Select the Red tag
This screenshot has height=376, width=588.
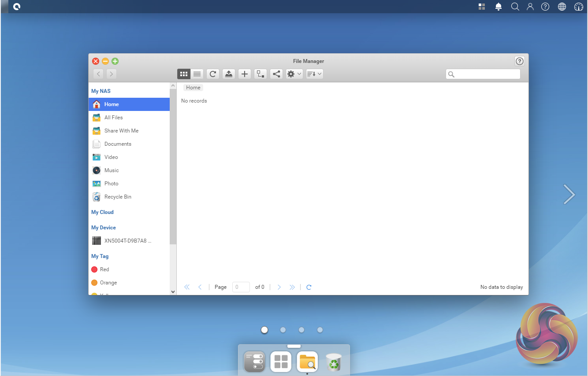tap(104, 269)
